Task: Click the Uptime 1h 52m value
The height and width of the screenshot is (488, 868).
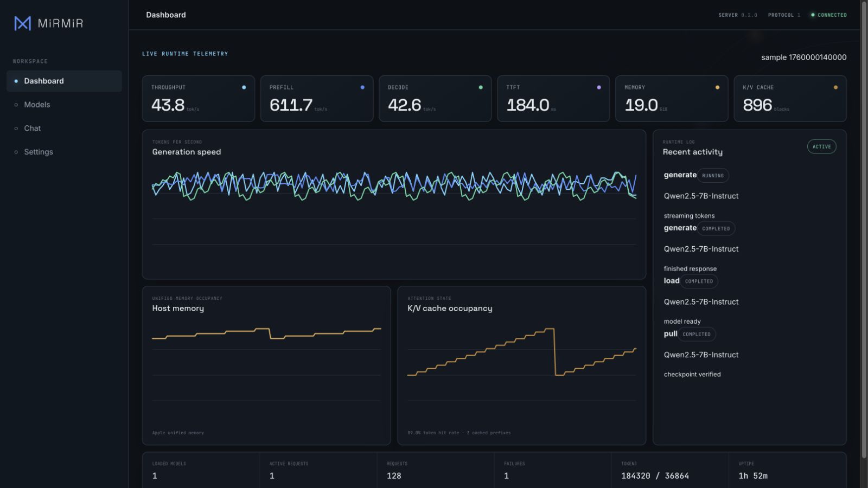Action: [x=752, y=476]
